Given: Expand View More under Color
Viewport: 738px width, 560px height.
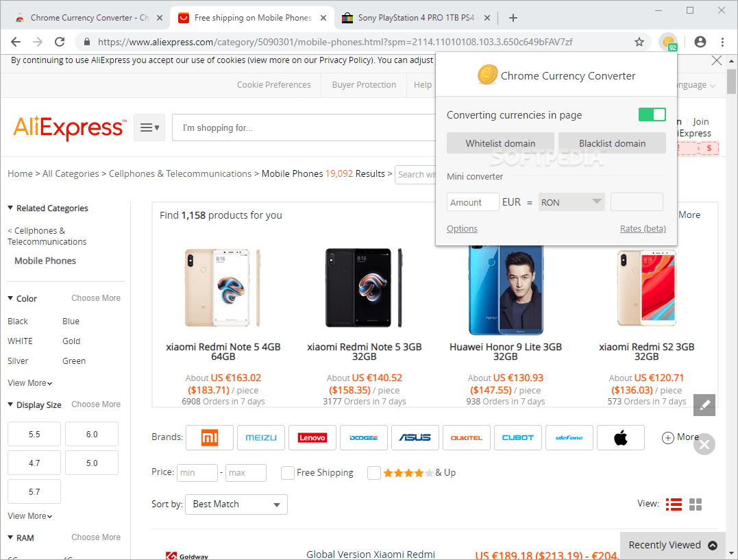Looking at the screenshot, I should point(29,383).
